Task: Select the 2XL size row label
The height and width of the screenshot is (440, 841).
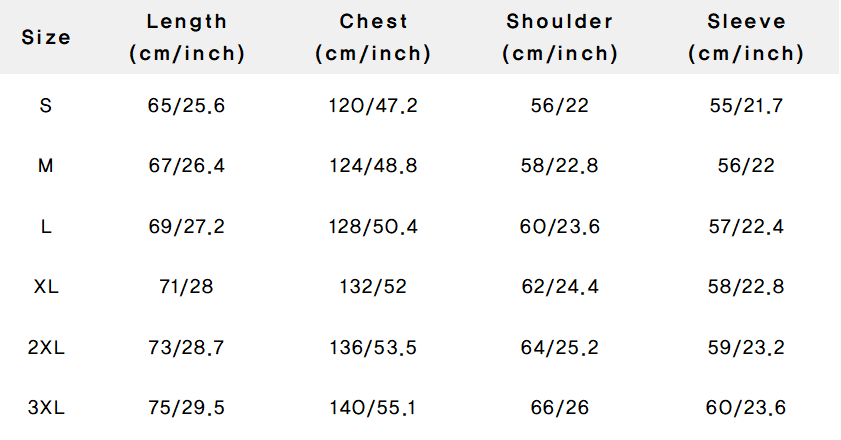Action: (46, 347)
